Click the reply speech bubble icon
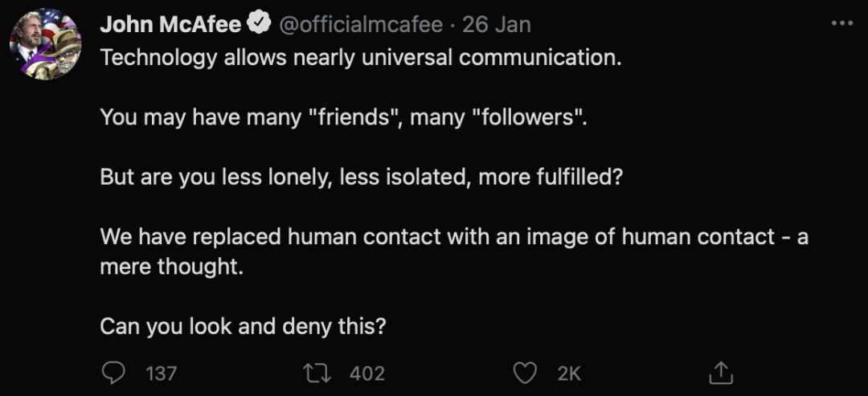This screenshot has width=868, height=396. [x=114, y=374]
